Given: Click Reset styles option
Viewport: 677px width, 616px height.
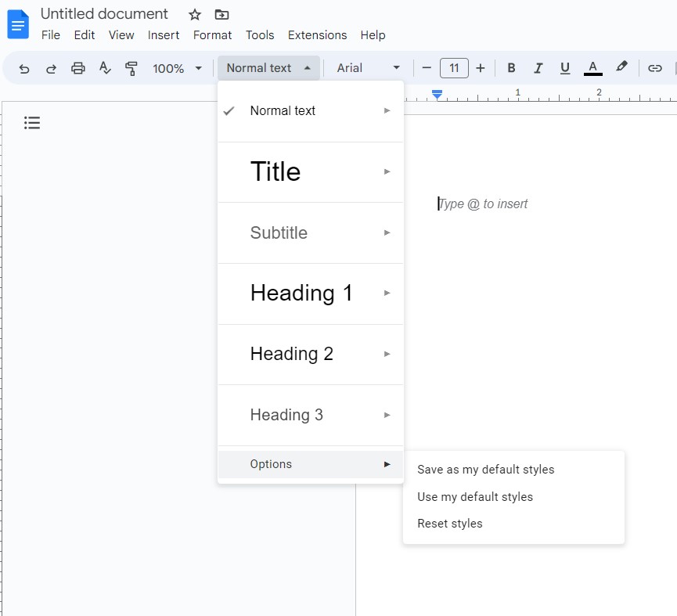Looking at the screenshot, I should pyautogui.click(x=450, y=524).
